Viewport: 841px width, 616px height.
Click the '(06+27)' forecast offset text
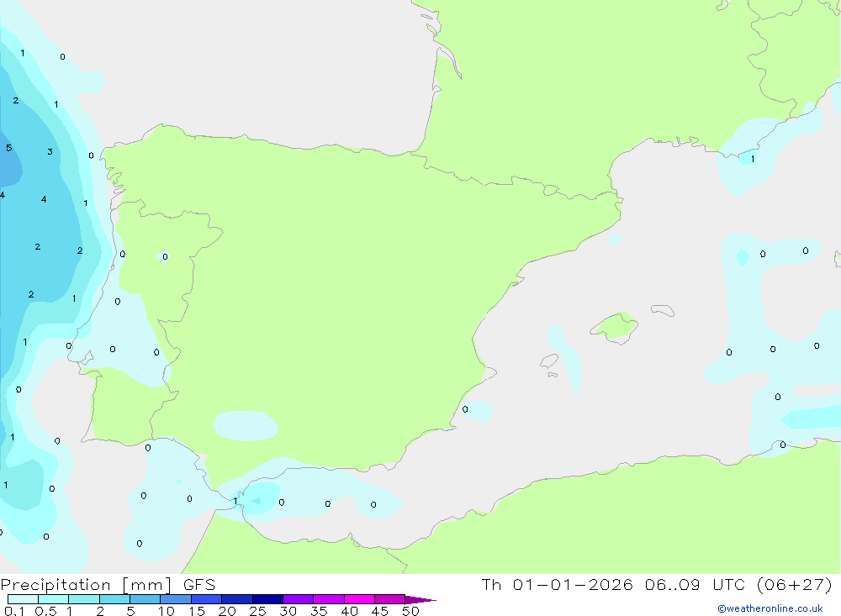pyautogui.click(x=795, y=585)
